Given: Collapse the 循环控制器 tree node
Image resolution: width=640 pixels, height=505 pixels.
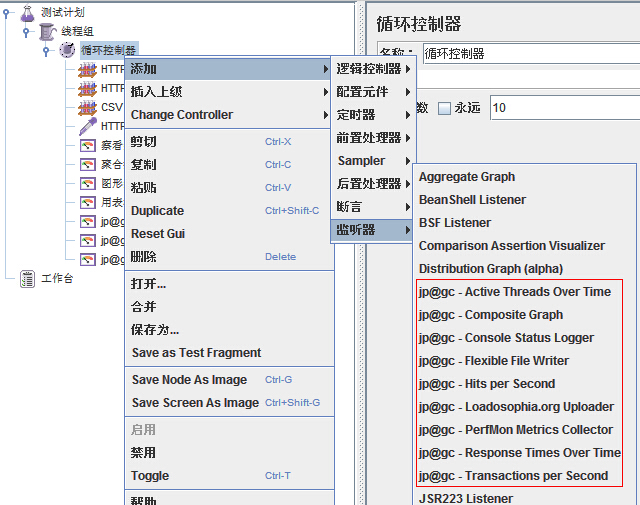Looking at the screenshot, I should coord(46,51).
